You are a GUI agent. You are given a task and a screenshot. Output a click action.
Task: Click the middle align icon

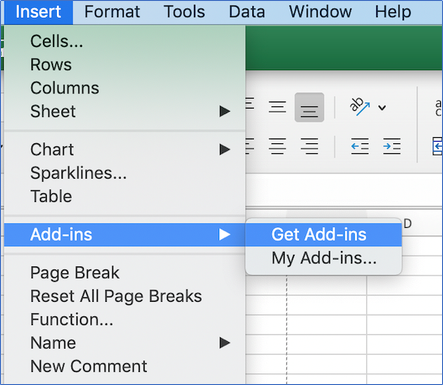click(277, 107)
